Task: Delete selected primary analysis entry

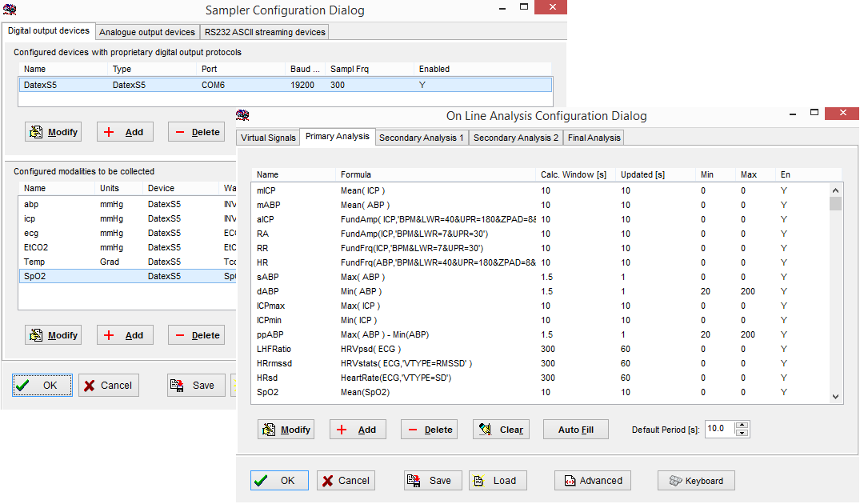Action: click(429, 430)
